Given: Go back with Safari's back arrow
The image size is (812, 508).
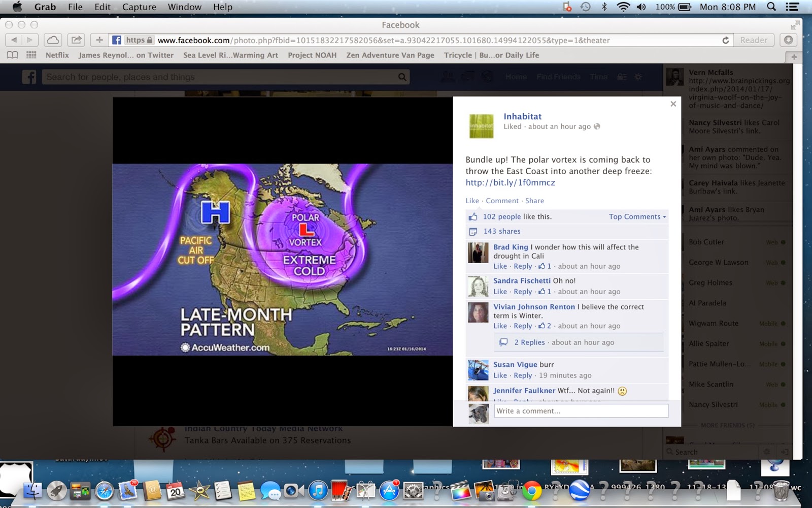Looking at the screenshot, I should pyautogui.click(x=14, y=40).
